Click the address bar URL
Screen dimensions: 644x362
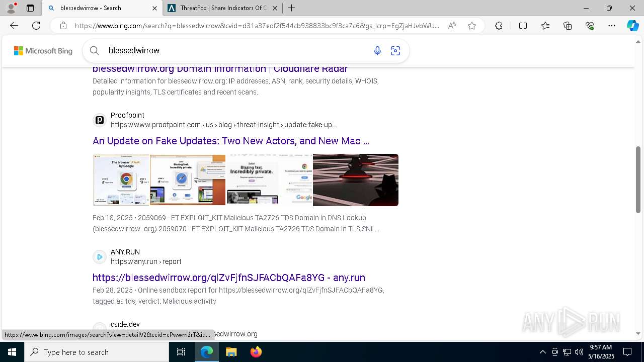[257, 26]
